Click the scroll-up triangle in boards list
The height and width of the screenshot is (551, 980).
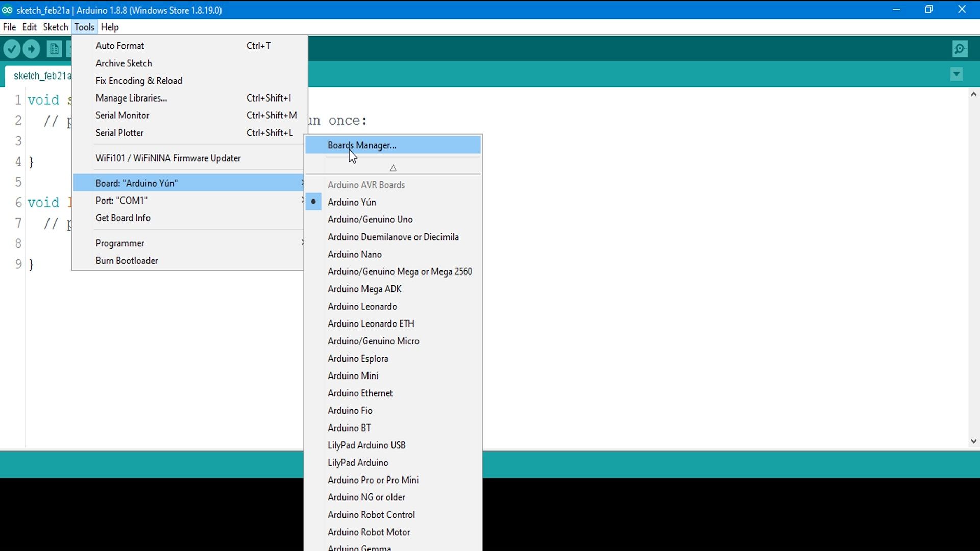pyautogui.click(x=393, y=168)
